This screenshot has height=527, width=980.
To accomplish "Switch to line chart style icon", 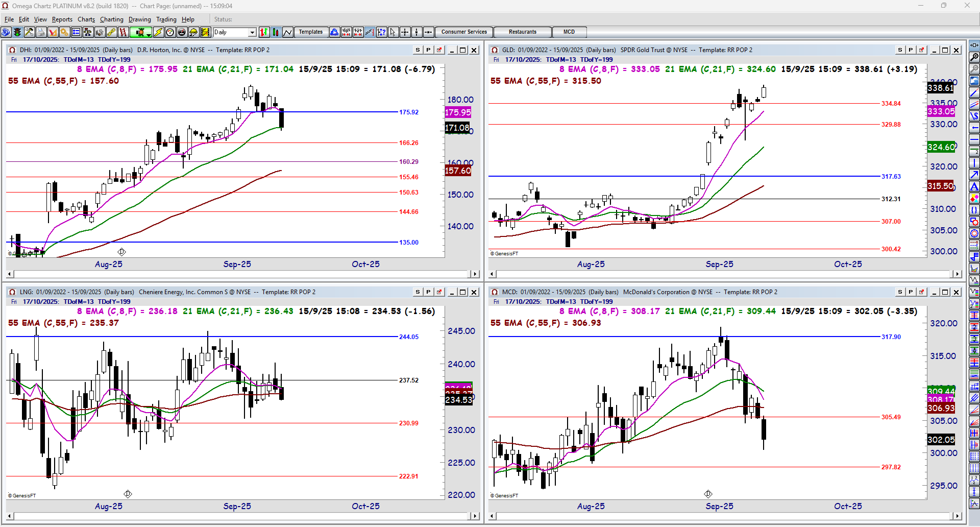I will 287,32.
